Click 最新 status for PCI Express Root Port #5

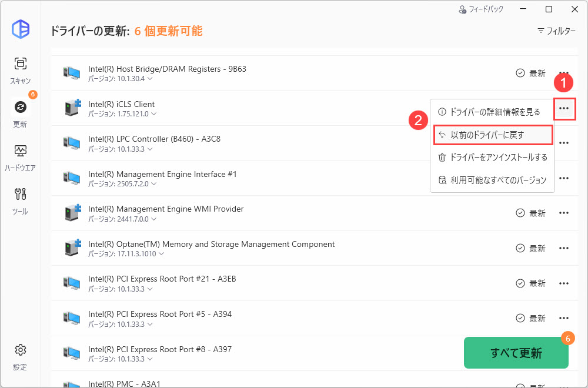coord(530,318)
